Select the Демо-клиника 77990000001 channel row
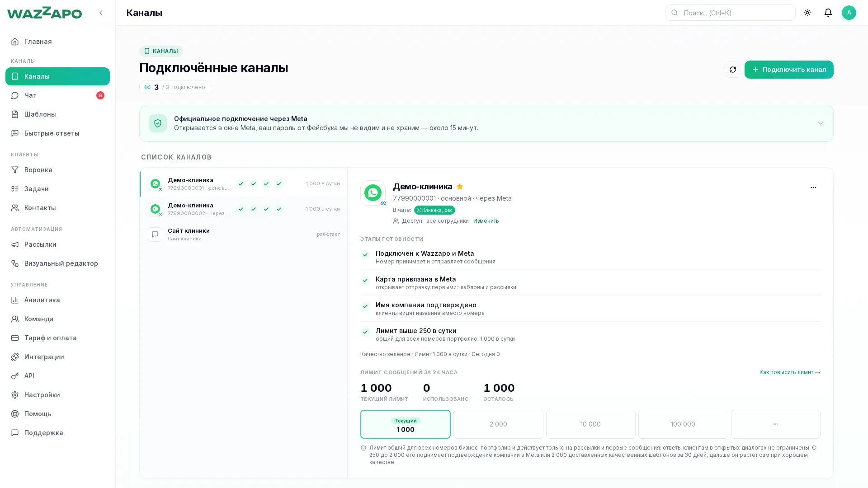Screen dimensions: 868x488 244,184
